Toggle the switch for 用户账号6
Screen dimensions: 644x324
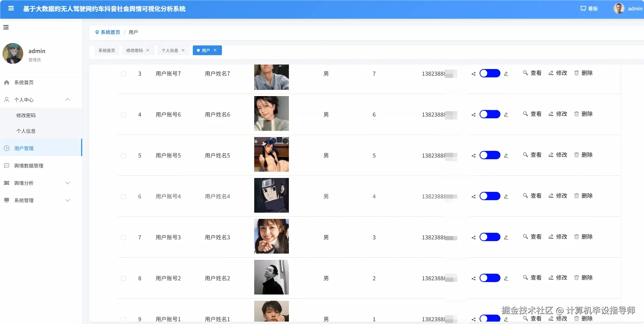490,114
